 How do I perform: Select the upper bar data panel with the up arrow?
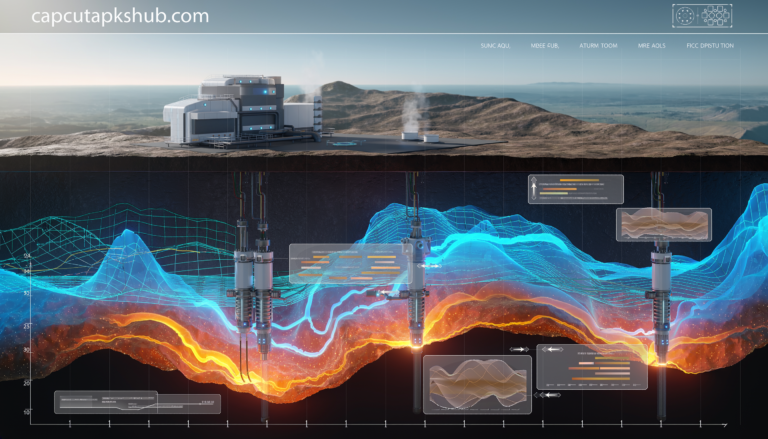click(x=576, y=189)
